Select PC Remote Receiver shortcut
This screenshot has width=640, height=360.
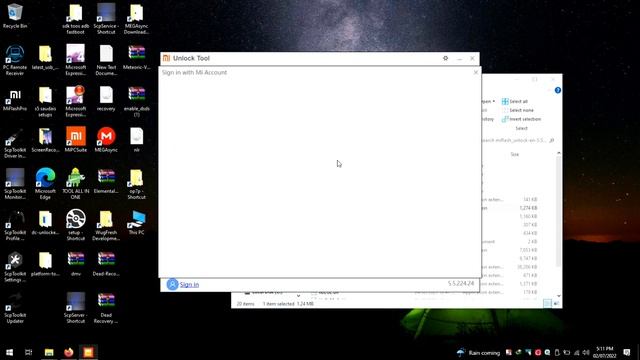(15, 60)
